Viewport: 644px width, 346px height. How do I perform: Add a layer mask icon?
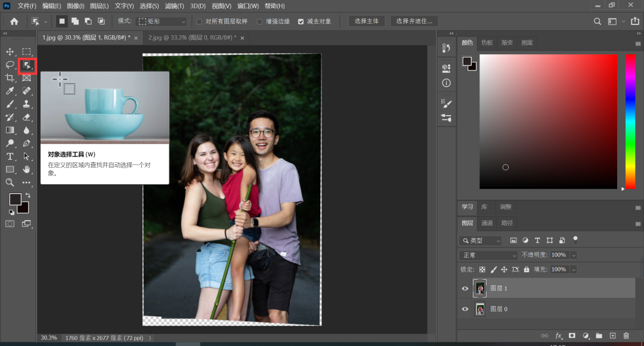pyautogui.click(x=572, y=336)
